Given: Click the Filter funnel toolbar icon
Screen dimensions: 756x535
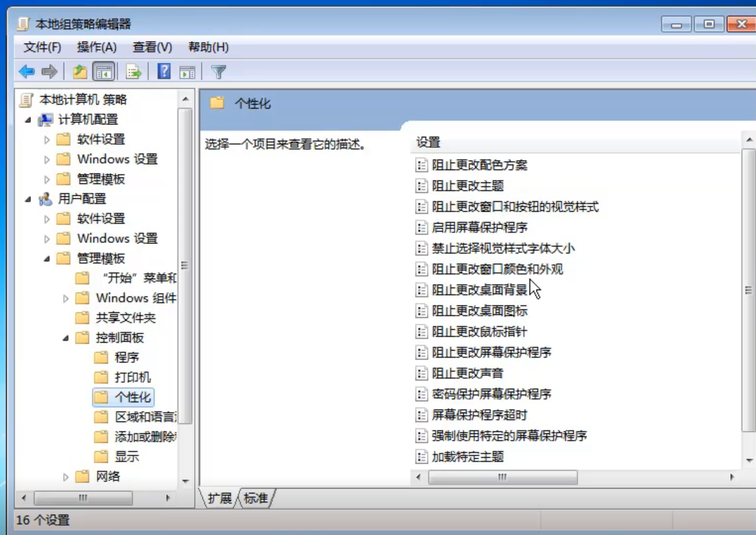Looking at the screenshot, I should (x=219, y=71).
